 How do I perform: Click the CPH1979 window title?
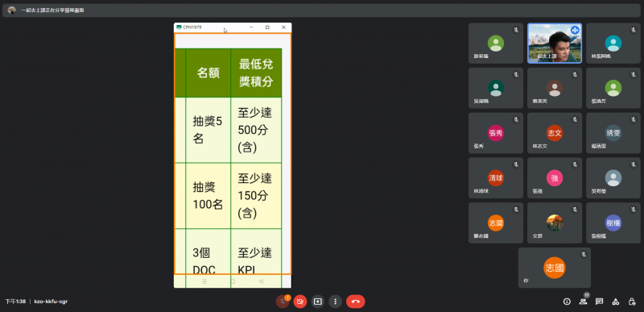click(x=192, y=27)
